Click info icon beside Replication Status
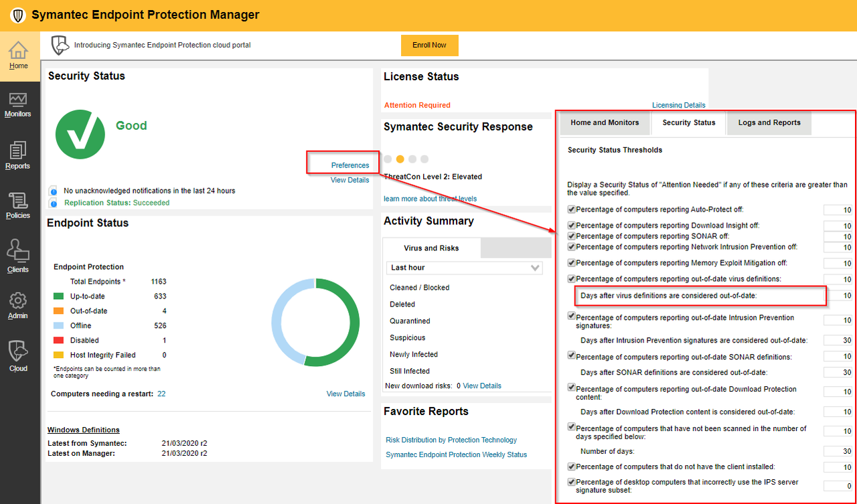This screenshot has width=857, height=504. tap(53, 203)
